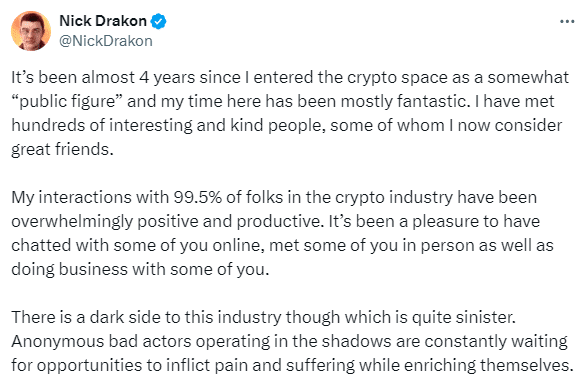The width and height of the screenshot is (586, 381).
Task: Click the phrase "hundreds of interesting and kind people"
Action: (166, 126)
